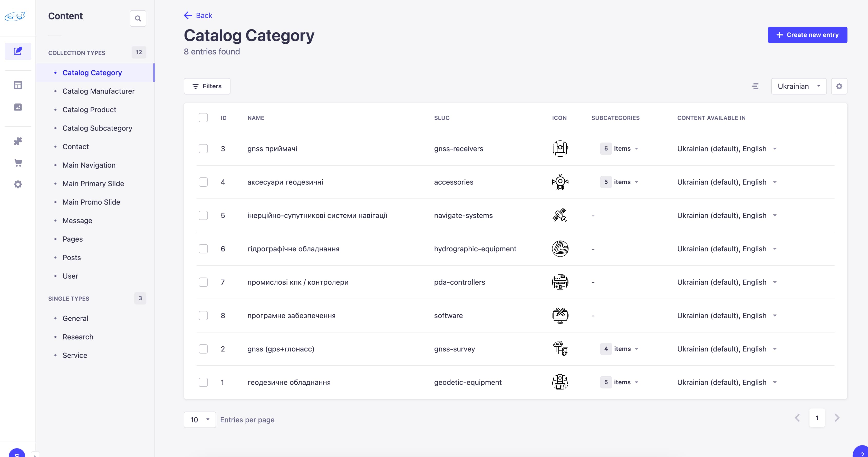Image resolution: width=868 pixels, height=457 pixels.
Task: Open table view configuration gear icon
Action: point(839,86)
